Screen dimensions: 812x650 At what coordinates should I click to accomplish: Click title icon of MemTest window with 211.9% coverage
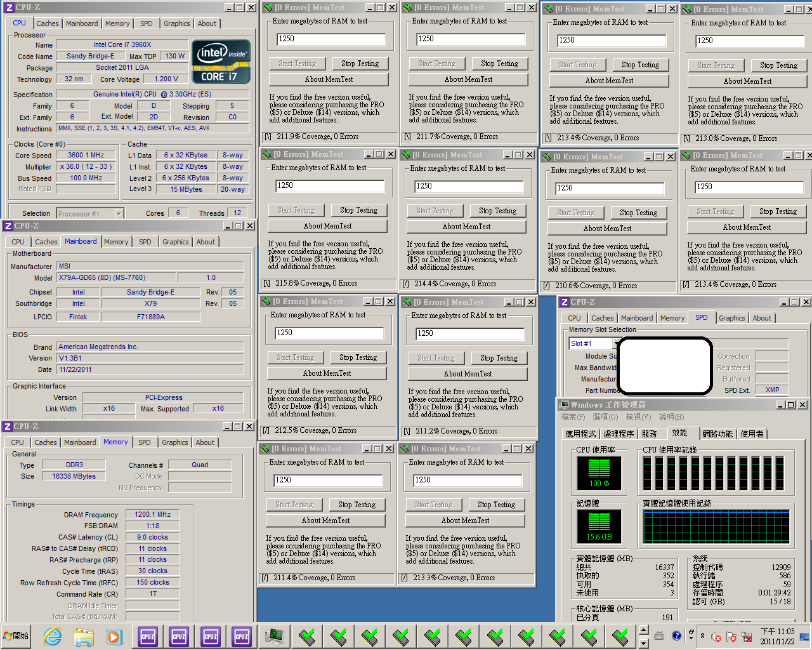tap(268, 8)
